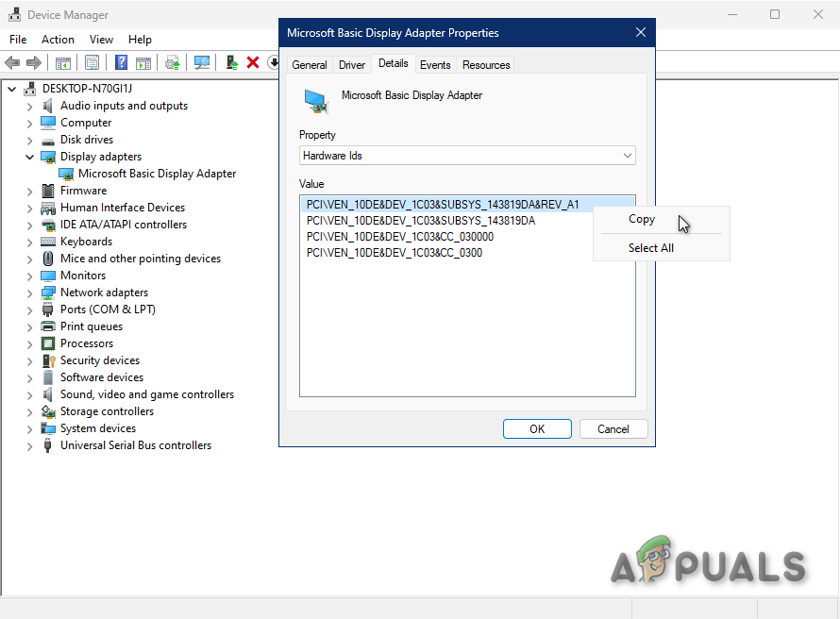840x619 pixels.
Task: Click the Audio inputs and outputs speaker icon
Action: (x=48, y=106)
